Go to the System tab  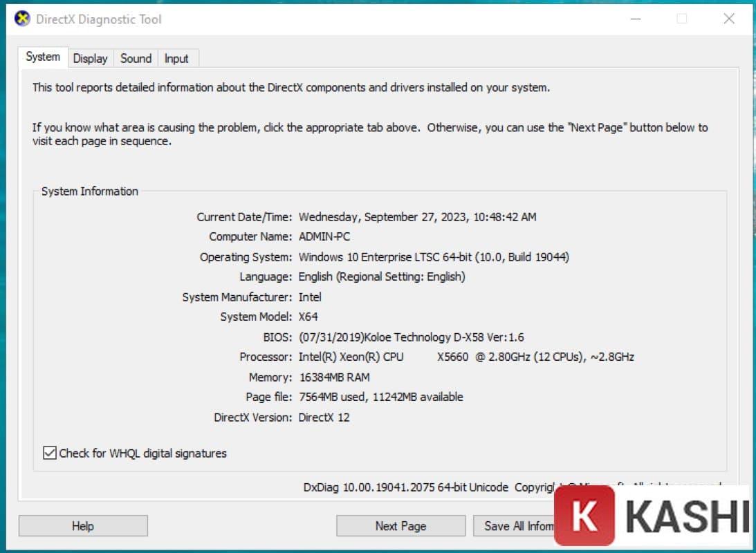click(43, 57)
